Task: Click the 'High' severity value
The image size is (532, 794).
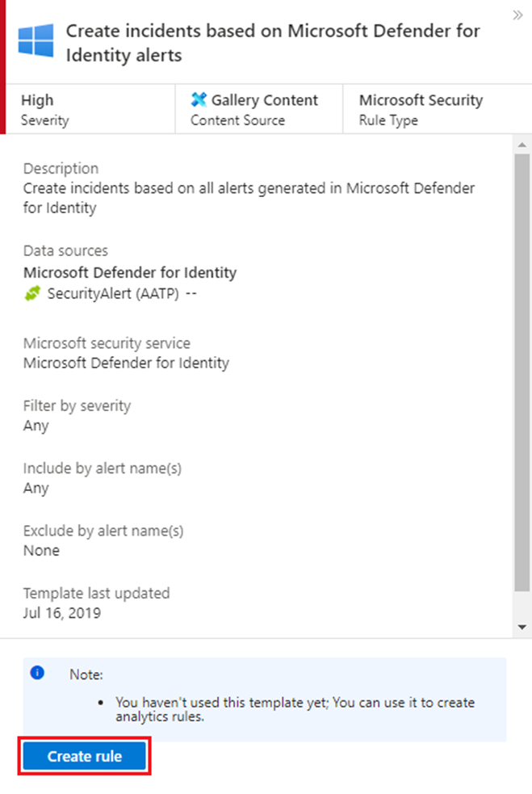Action: (37, 100)
